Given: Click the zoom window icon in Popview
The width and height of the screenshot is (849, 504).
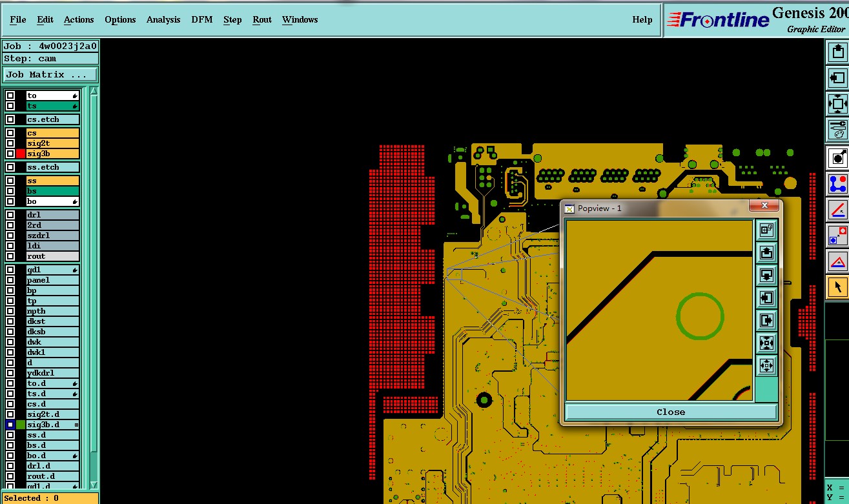Looking at the screenshot, I should coord(766,230).
